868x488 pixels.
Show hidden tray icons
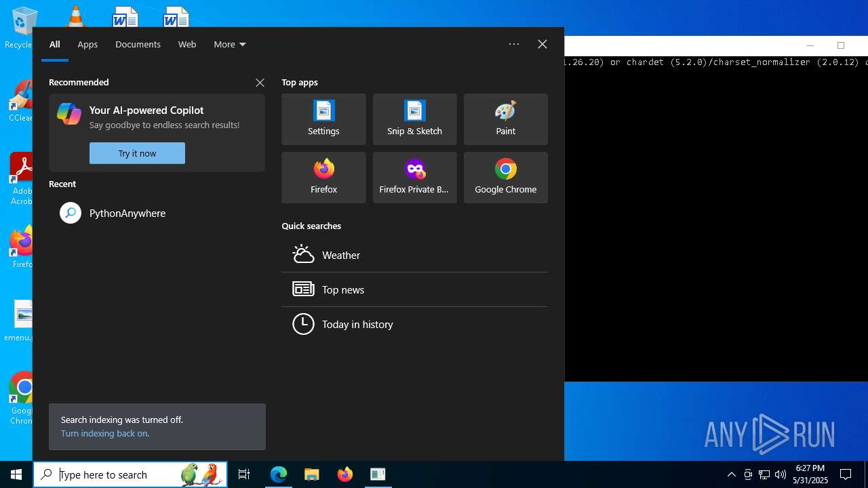coord(732,474)
